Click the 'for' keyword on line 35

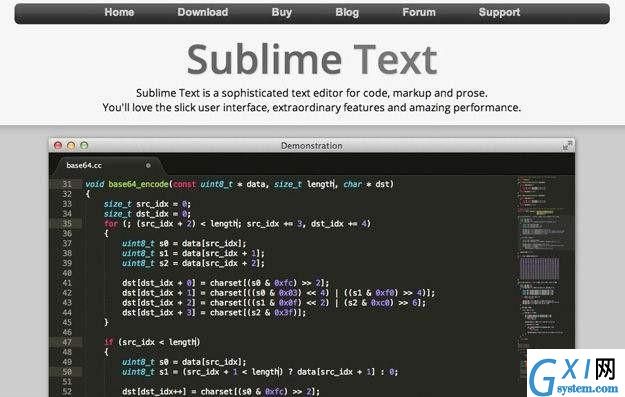point(111,224)
